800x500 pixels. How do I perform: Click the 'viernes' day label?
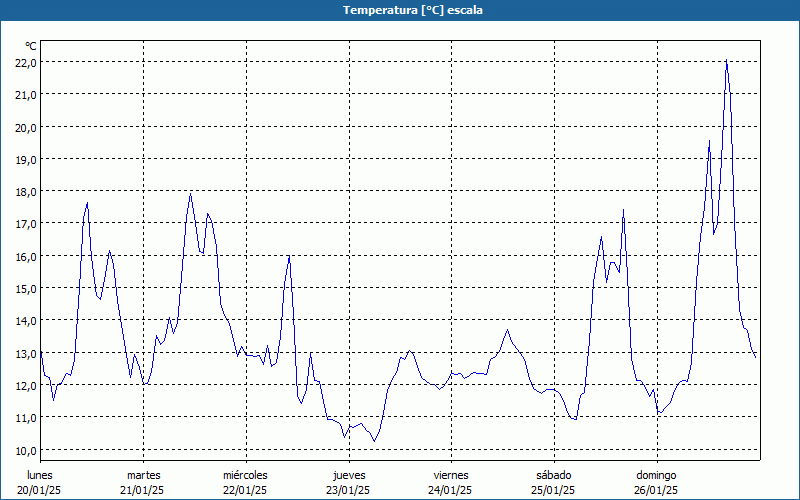tap(451, 475)
